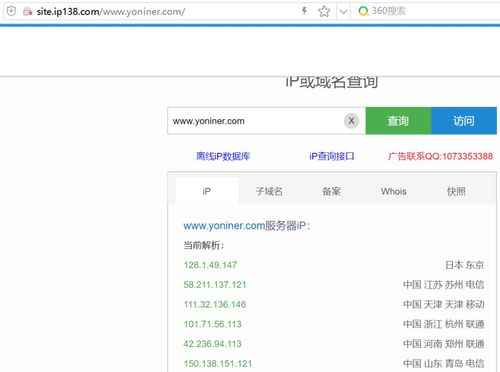500x372 pixels.
Task: Click the iP或域名查询 page heading
Action: 332,82
